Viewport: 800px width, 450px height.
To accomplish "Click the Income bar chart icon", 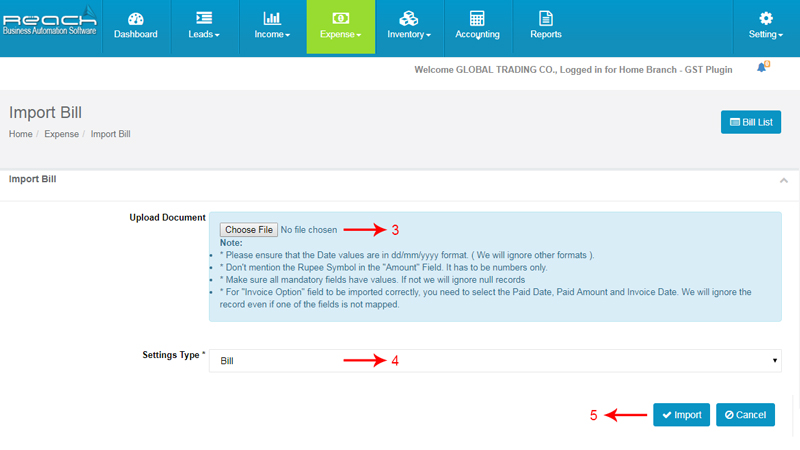I will 272,18.
